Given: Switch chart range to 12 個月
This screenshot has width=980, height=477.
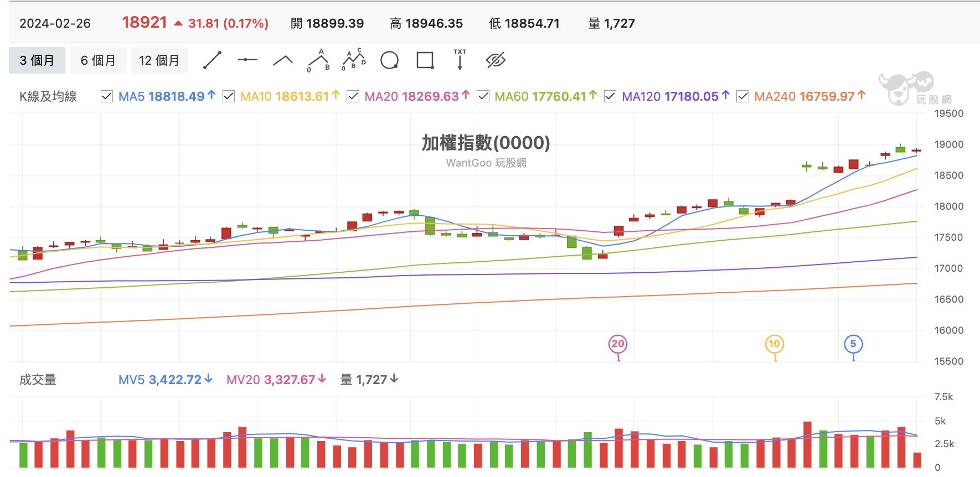Looking at the screenshot, I should pos(159,60).
